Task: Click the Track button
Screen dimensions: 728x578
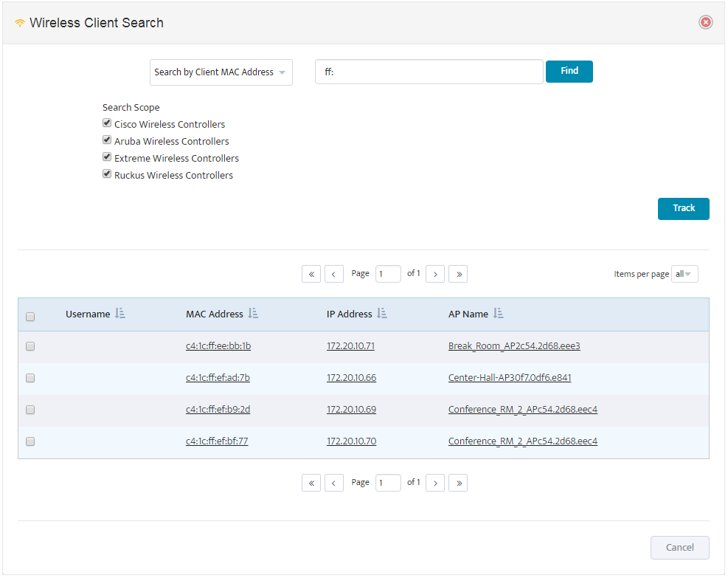Action: coord(684,208)
